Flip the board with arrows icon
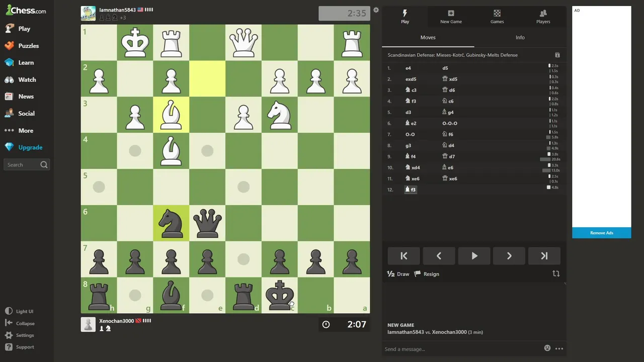 point(556,274)
